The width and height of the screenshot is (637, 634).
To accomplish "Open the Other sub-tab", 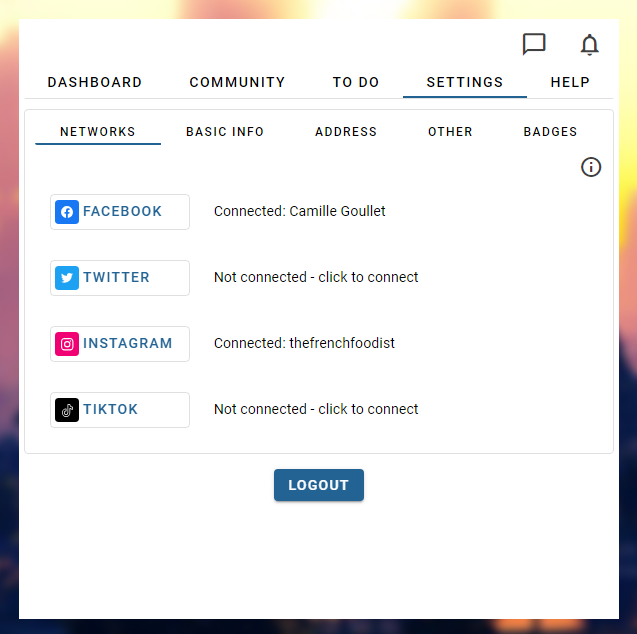I will 450,132.
